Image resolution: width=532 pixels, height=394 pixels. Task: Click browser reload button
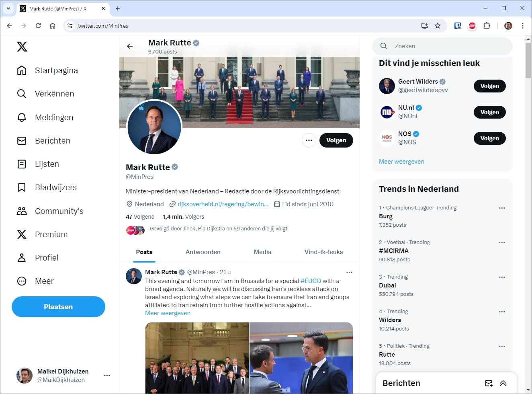tap(38, 26)
